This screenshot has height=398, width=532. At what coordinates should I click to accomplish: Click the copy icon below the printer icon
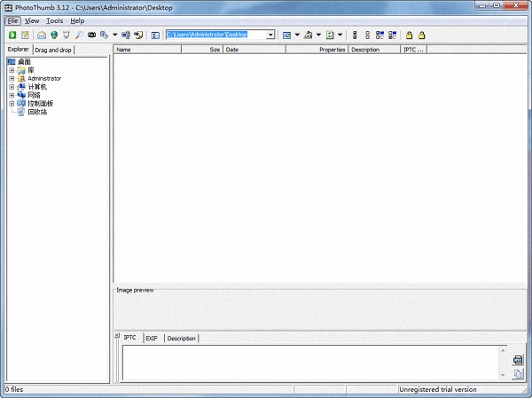(518, 373)
